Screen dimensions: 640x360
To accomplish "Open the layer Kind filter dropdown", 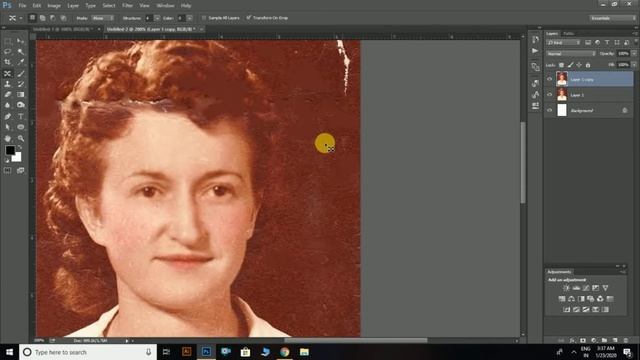I will (564, 42).
